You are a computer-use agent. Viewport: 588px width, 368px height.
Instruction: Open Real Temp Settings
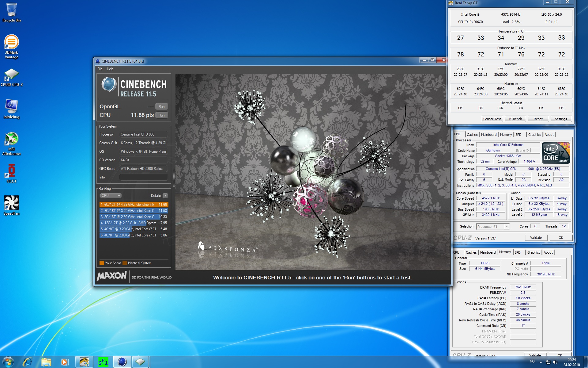[561, 119]
